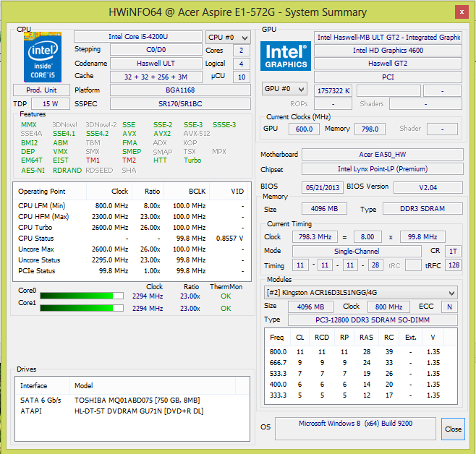The image size is (476, 454).
Task: Select the CPU Status row
Action: click(132, 239)
